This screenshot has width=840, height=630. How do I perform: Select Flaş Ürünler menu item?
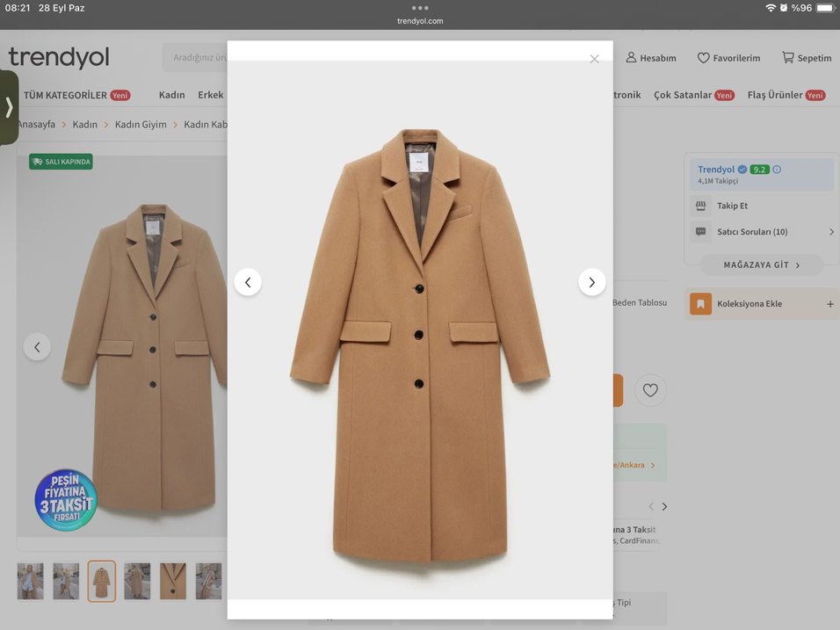point(775,95)
